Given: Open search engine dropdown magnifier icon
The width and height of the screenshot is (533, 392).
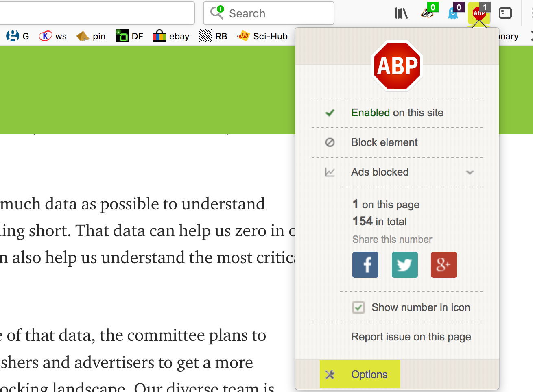Looking at the screenshot, I should (217, 13).
